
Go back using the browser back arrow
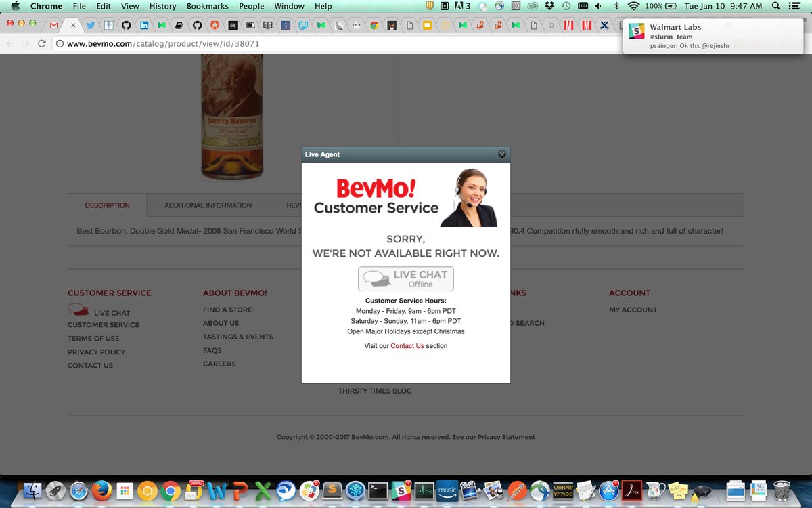coord(10,43)
